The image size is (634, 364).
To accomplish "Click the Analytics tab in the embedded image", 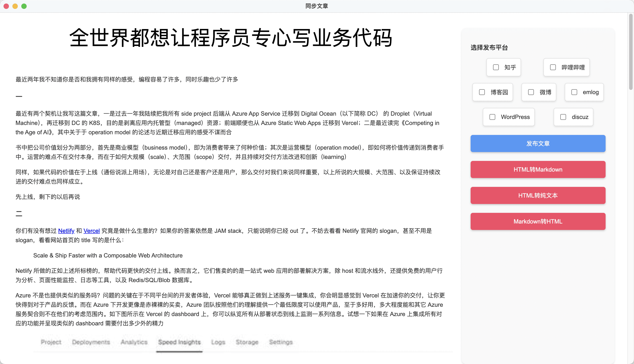I will point(134,342).
